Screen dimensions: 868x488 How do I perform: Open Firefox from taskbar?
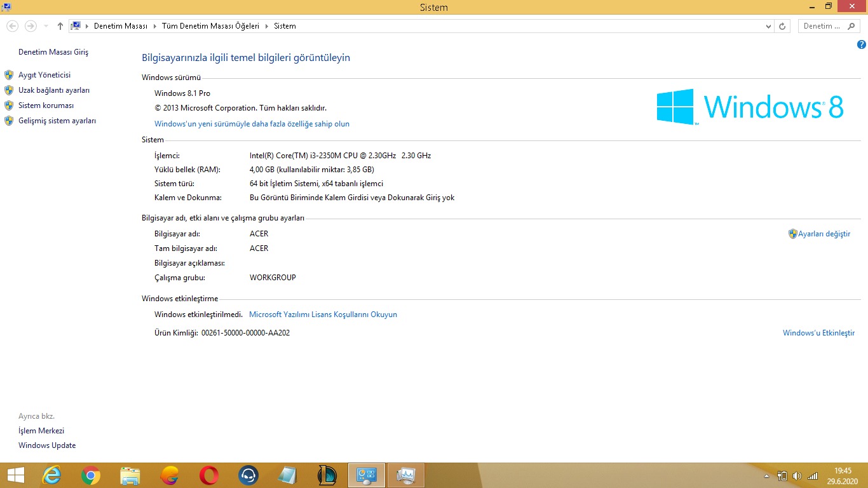170,475
